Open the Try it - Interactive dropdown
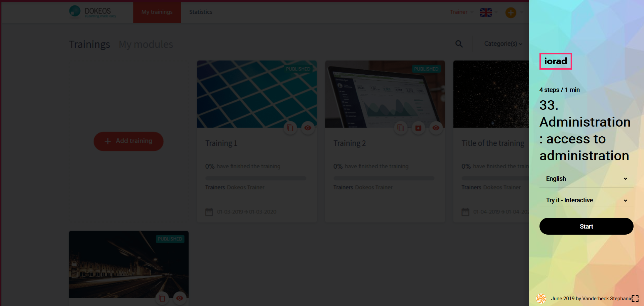Viewport: 644px width, 306px height. tap(586, 200)
